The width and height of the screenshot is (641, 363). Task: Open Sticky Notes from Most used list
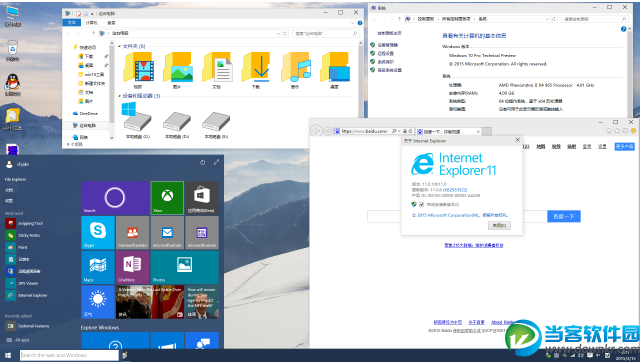[x=23, y=235]
